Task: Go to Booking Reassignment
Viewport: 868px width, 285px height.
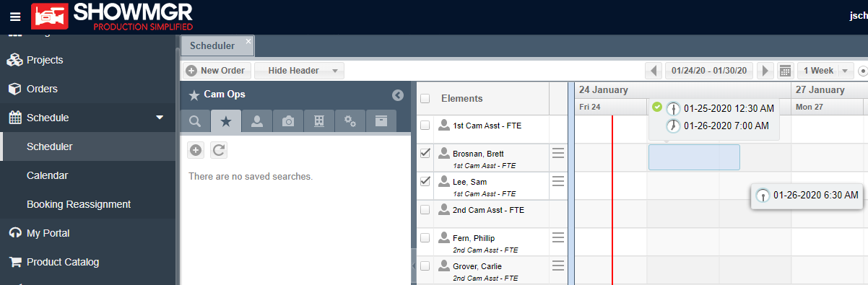Action: (79, 204)
